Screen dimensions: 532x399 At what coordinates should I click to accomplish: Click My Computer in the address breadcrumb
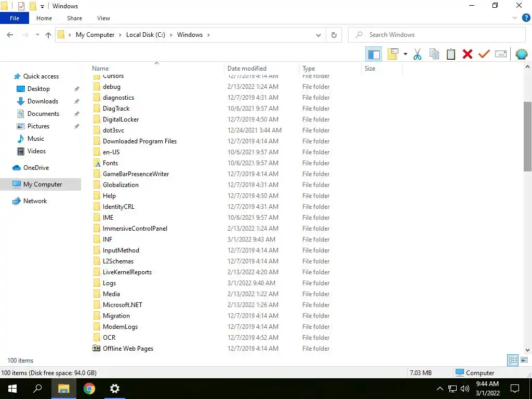click(x=95, y=35)
